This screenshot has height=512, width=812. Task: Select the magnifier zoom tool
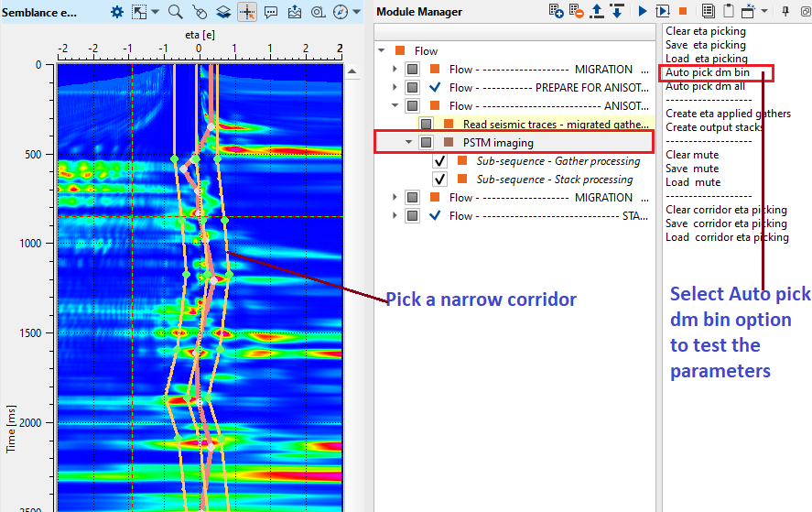click(x=175, y=12)
